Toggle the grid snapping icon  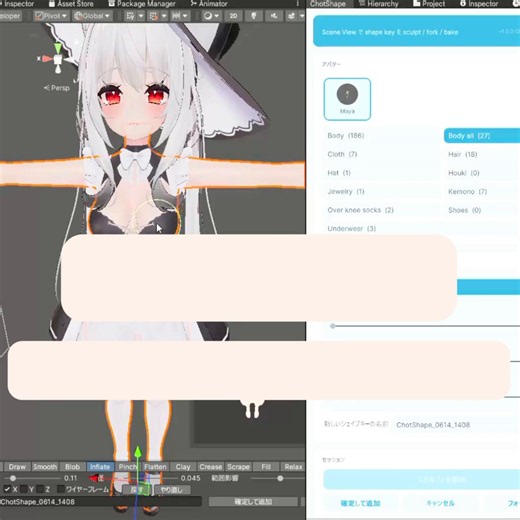(x=153, y=16)
